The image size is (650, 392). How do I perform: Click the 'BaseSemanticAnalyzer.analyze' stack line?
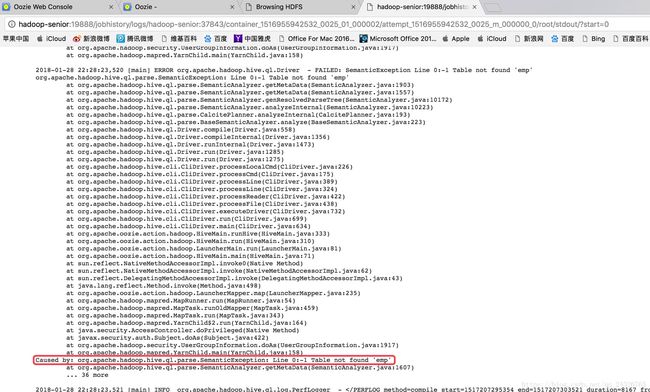pyautogui.click(x=246, y=122)
